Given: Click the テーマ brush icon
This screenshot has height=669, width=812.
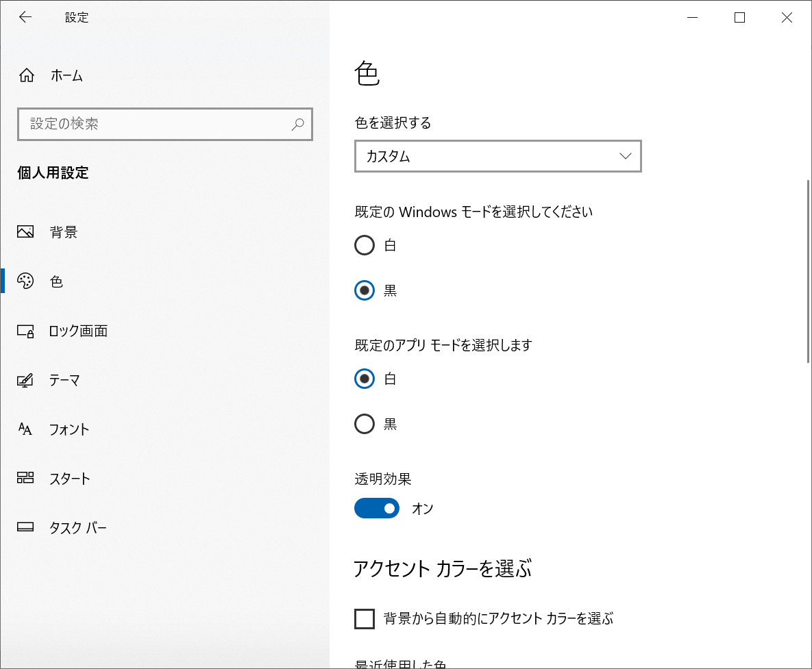Looking at the screenshot, I should click(25, 380).
